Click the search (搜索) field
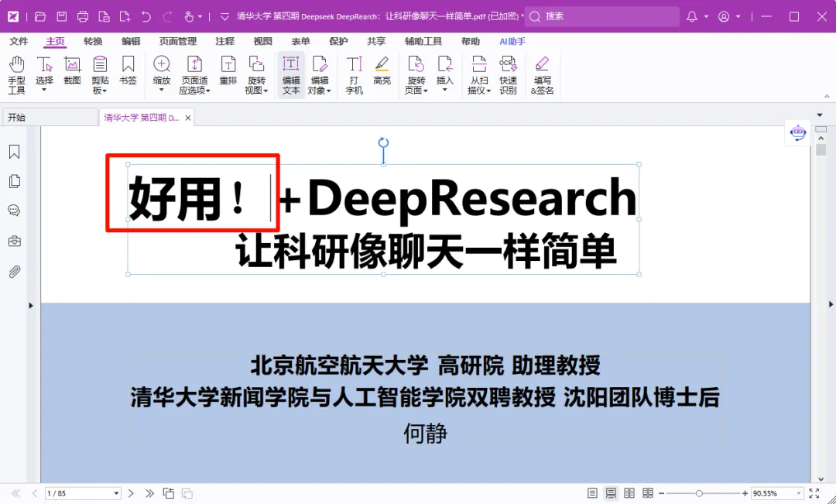 point(602,16)
